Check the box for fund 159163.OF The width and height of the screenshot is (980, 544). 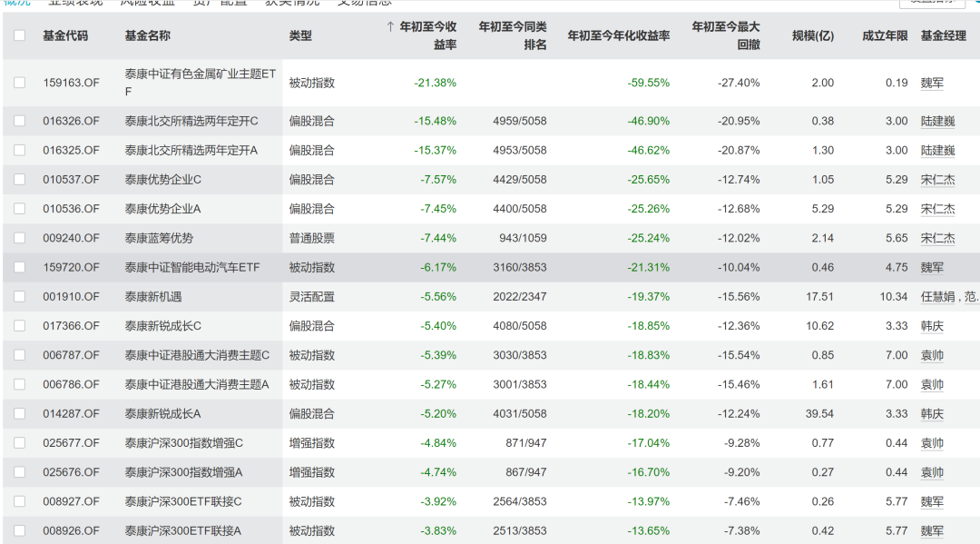pos(19,83)
